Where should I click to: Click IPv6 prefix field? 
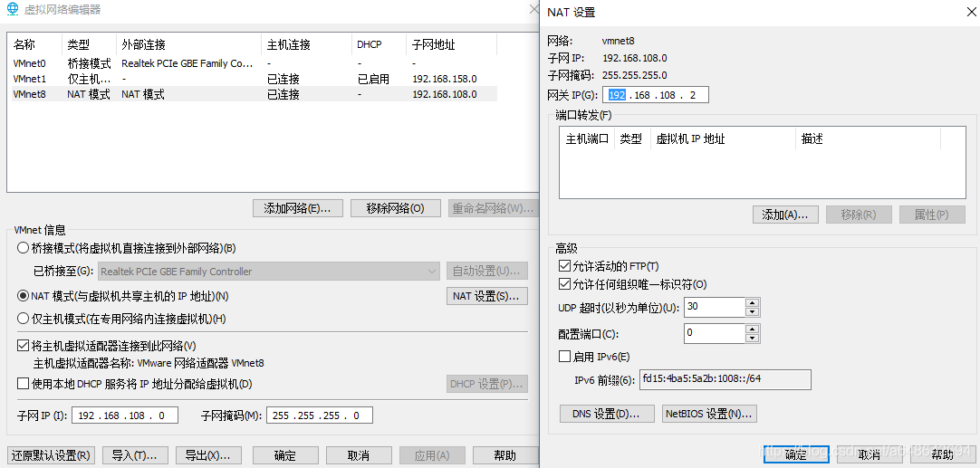point(725,380)
